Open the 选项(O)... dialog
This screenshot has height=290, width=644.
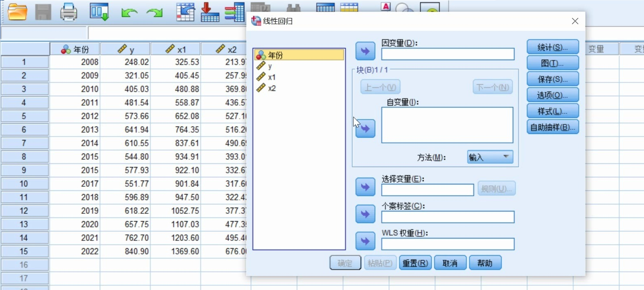(553, 95)
